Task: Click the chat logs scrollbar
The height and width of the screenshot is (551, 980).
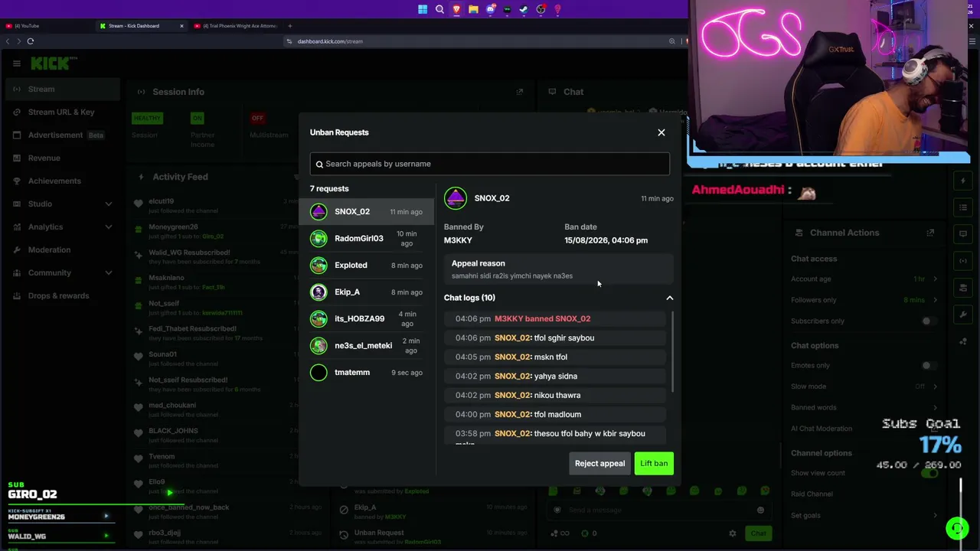Action: 672,352
